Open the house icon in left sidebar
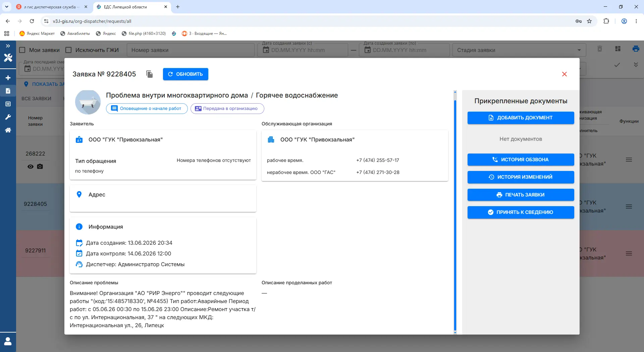The image size is (644, 352). point(8,130)
